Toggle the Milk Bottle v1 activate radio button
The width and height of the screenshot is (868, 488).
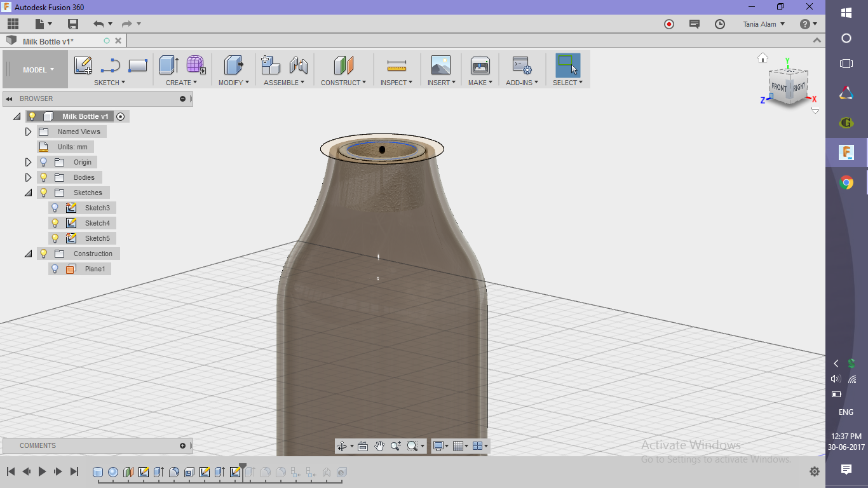tap(121, 116)
